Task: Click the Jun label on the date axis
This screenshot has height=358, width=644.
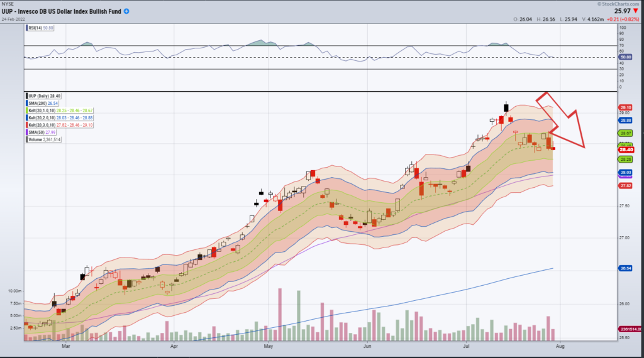Action: coord(367,346)
